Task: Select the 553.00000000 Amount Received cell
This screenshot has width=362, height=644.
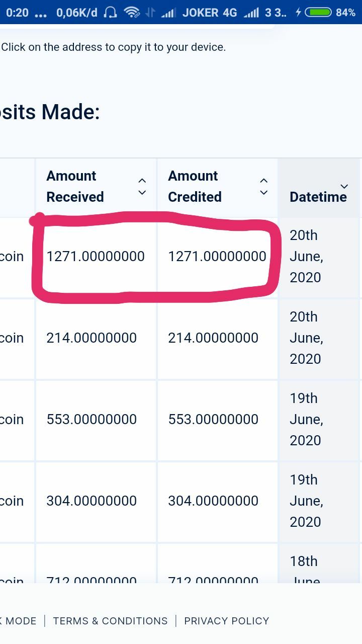Action: 96,420
